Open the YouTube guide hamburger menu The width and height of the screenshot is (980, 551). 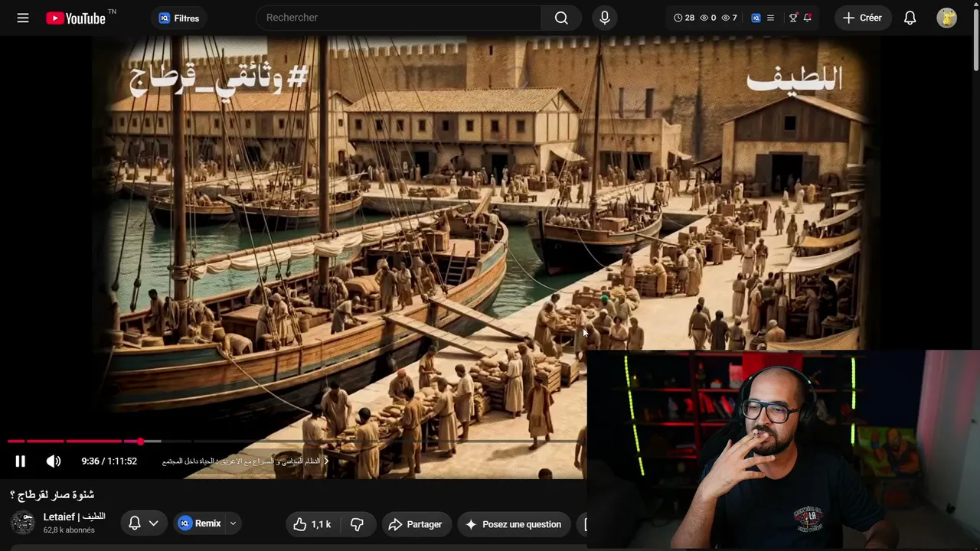tap(23, 18)
